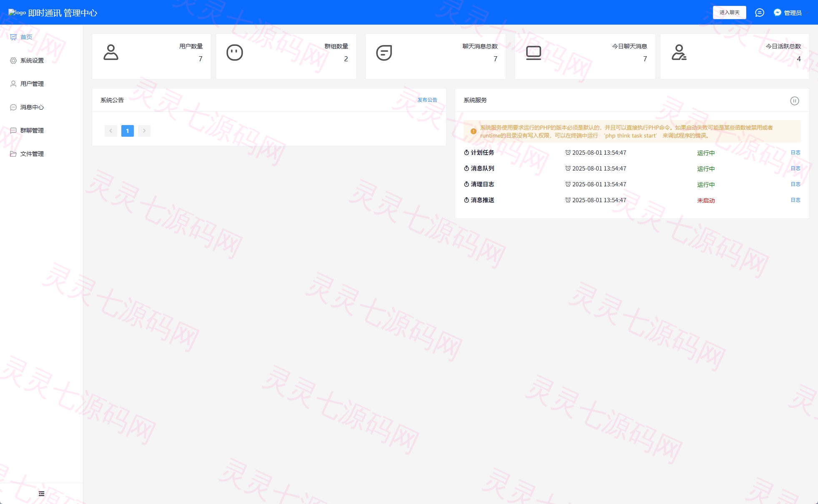
Task: Open the 日志 log for 消息推送
Action: 795,200
